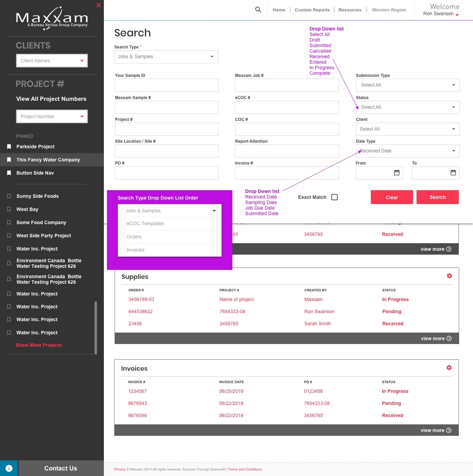Pin Some Food Company bookmark icon
473x476 pixels.
pos(9,222)
